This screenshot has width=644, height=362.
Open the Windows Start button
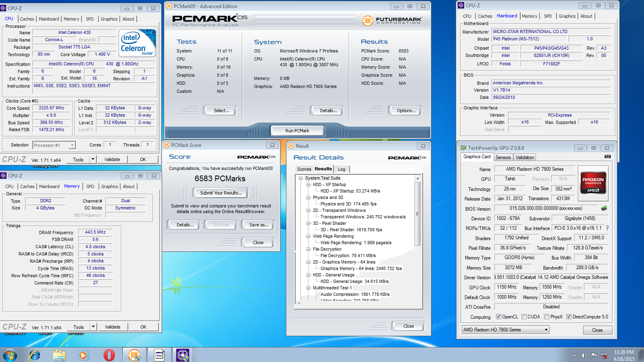tap(10, 355)
